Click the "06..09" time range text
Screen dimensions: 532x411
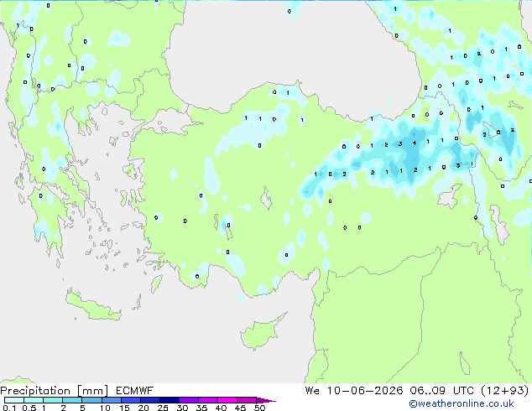[x=427, y=391]
